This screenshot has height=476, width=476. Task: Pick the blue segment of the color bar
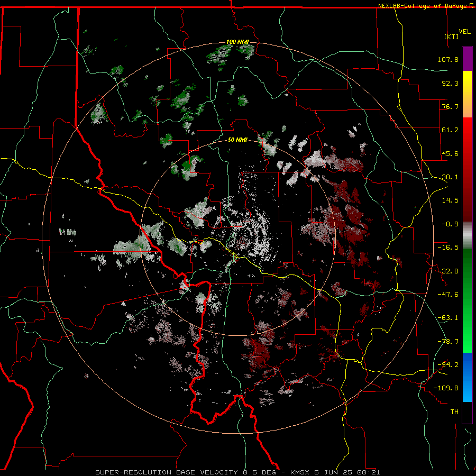pos(467,377)
